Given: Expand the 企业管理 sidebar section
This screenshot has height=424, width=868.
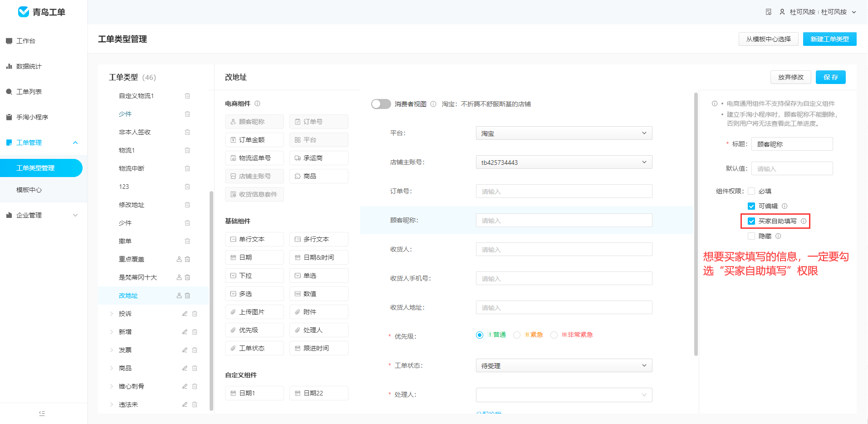Looking at the screenshot, I should click(75, 215).
